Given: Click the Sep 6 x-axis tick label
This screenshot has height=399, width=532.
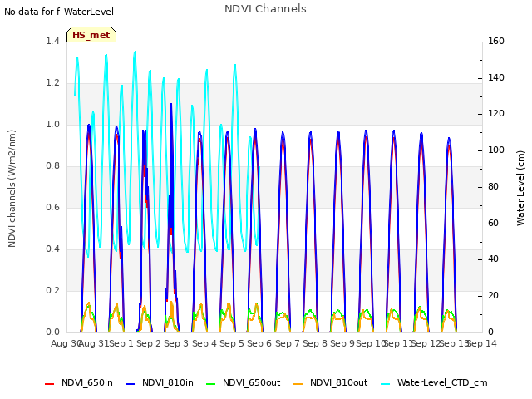Looking at the screenshot, I should click(259, 343).
